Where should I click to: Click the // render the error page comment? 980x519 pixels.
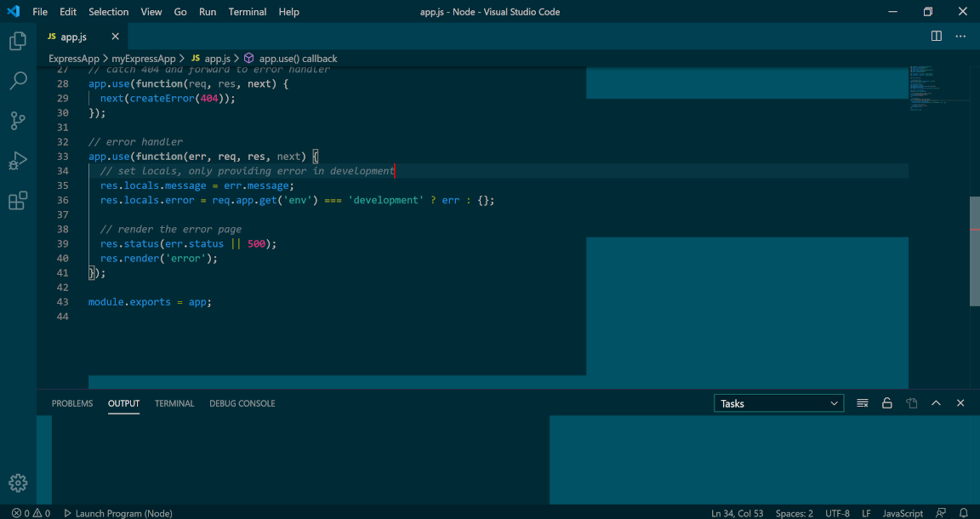[171, 230]
